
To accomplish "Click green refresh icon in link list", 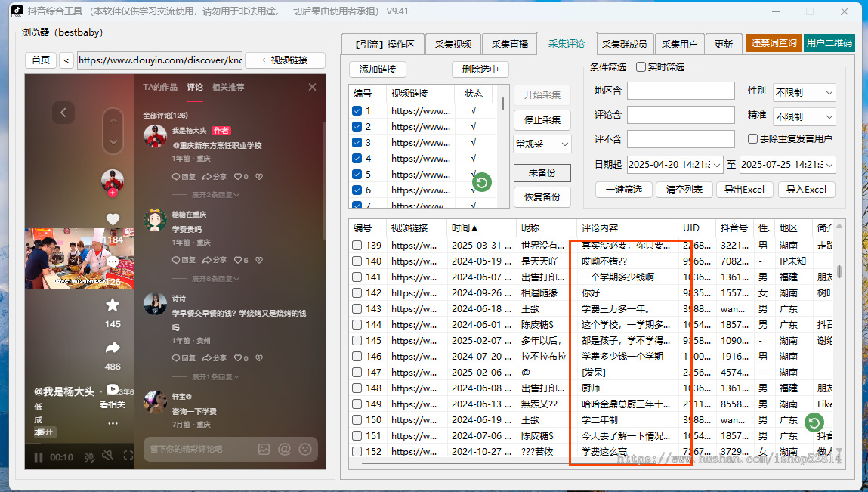I will [482, 182].
